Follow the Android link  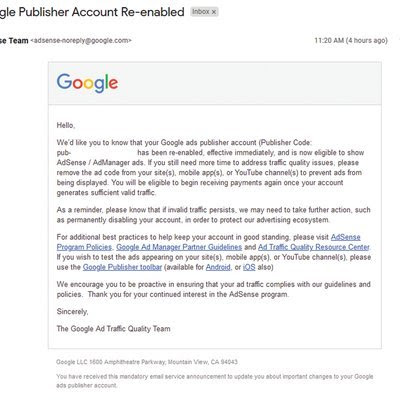coord(218,267)
